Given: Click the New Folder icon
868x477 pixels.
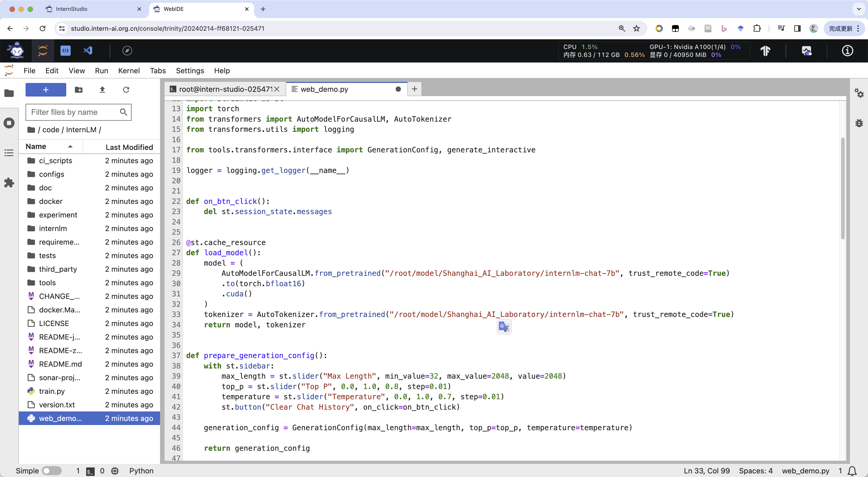Looking at the screenshot, I should click(78, 90).
